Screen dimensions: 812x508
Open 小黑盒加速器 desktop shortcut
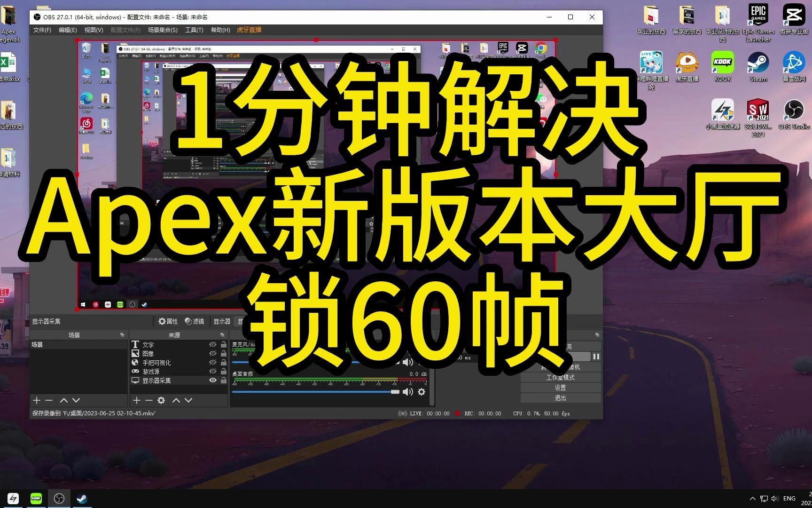click(x=723, y=114)
